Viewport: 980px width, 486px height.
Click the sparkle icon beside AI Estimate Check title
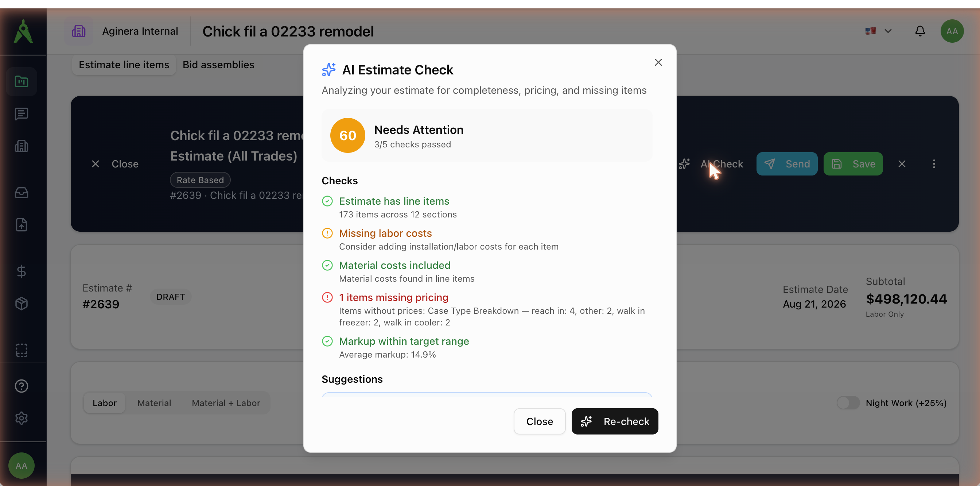(329, 70)
